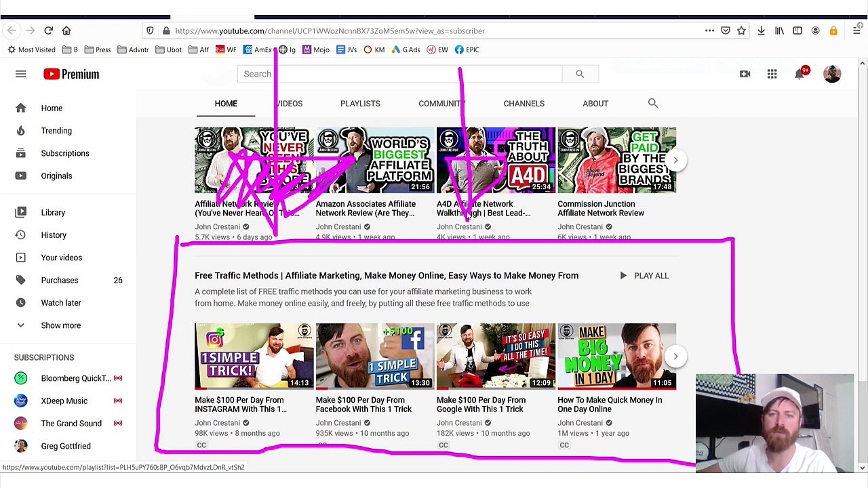Search within the channel using magnifier icon
This screenshot has width=868, height=488.
[652, 103]
